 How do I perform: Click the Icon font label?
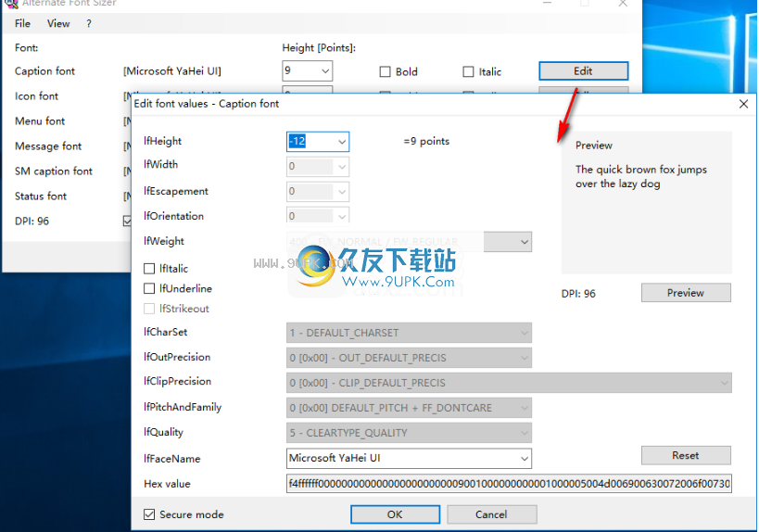click(36, 96)
